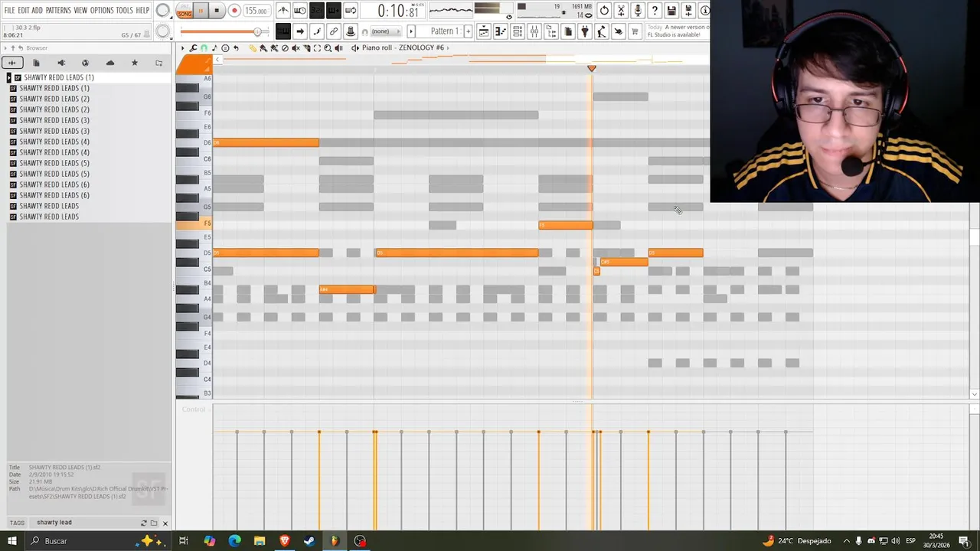980x551 pixels.
Task: Toggle blend recording overdub
Action: (334, 11)
